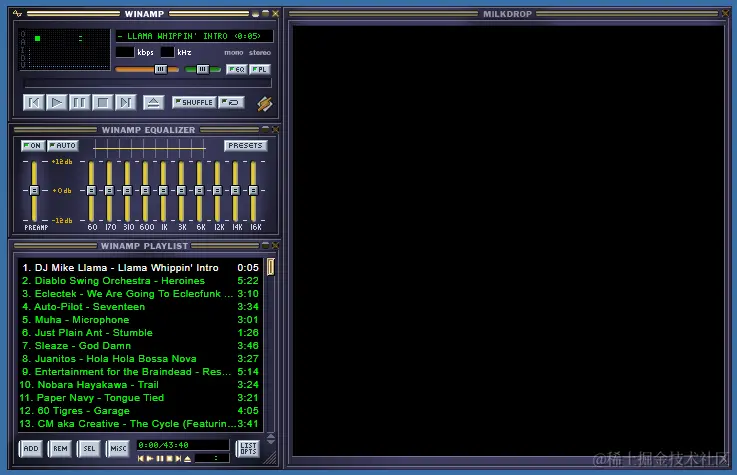
Task: Select track Just Plain Ant - Stumble
Action: 140,333
